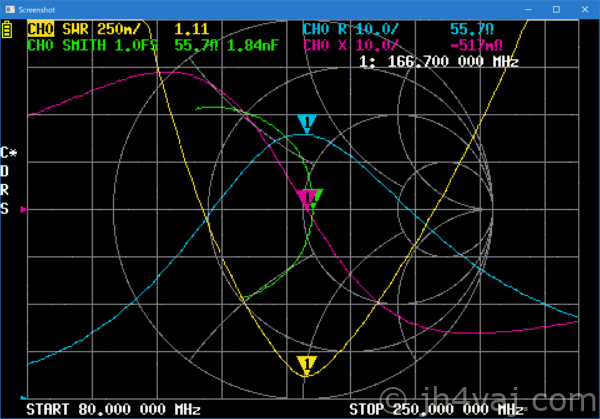
Task: Click the Screenshot window app icon
Action: coord(10,8)
